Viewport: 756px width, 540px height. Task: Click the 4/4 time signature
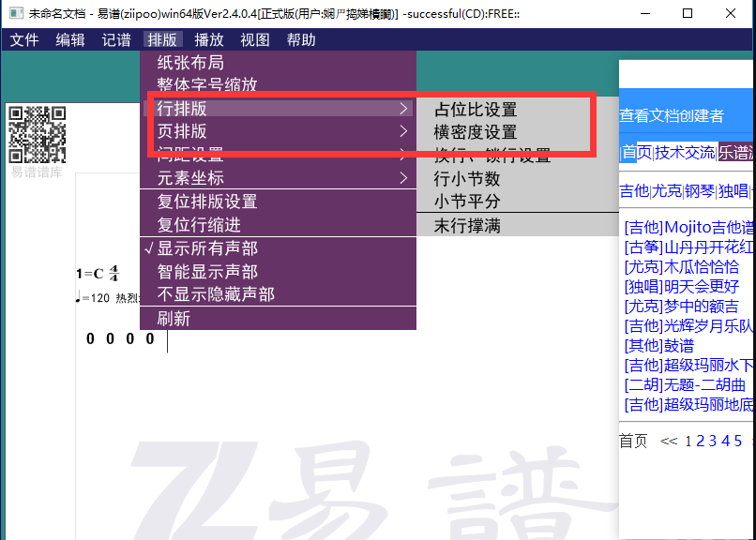click(113, 273)
